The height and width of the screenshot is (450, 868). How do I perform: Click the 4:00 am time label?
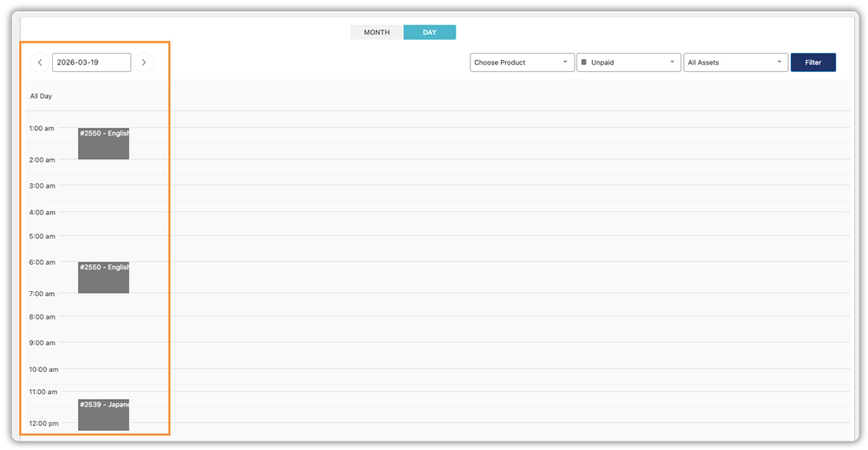[x=42, y=212]
